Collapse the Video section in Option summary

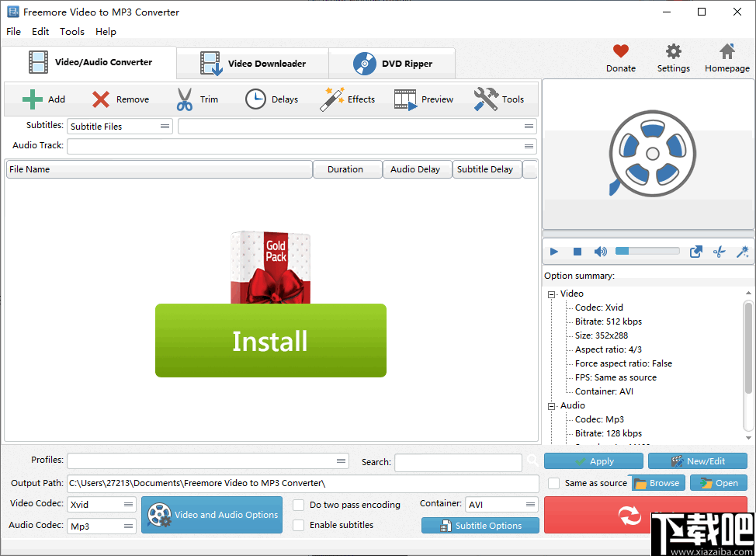click(553, 293)
